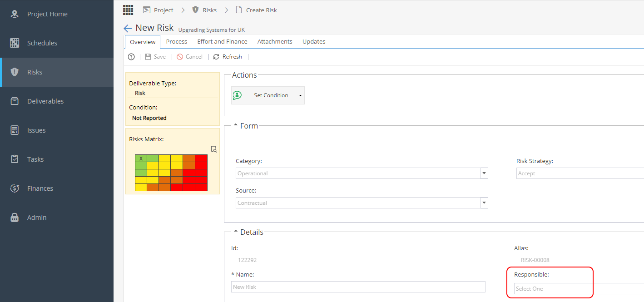Open the Source dropdown arrow
This screenshot has height=302, width=644.
click(484, 203)
